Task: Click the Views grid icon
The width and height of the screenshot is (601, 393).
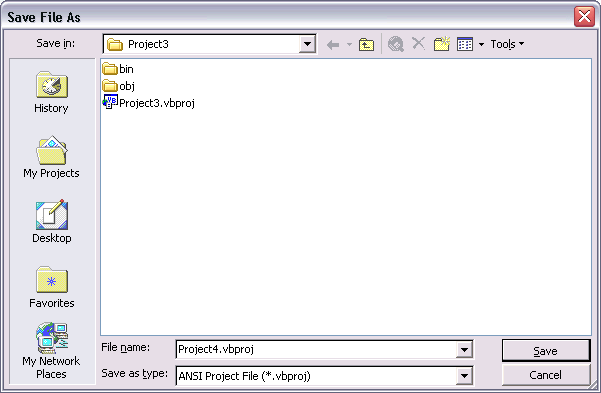Action: pos(465,44)
